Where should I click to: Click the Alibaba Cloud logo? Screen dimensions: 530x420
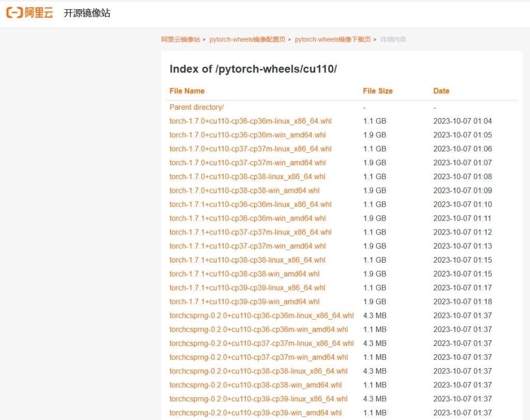pyautogui.click(x=30, y=13)
